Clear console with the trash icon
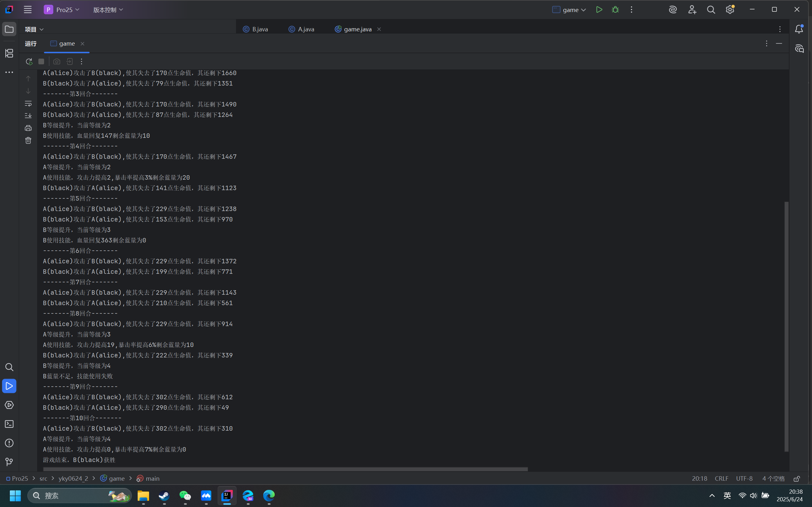The height and width of the screenshot is (507, 812). 28,140
